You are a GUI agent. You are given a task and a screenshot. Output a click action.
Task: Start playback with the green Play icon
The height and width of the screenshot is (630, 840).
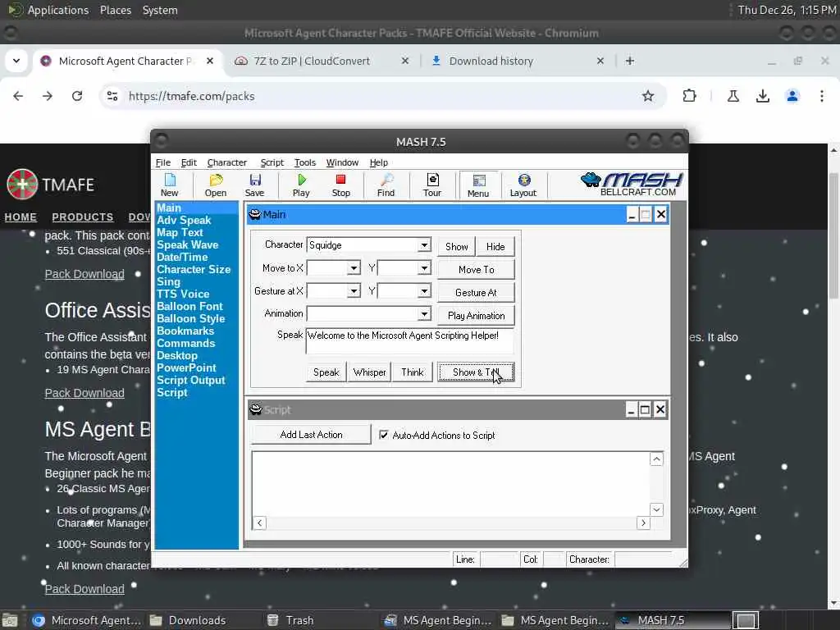click(301, 185)
